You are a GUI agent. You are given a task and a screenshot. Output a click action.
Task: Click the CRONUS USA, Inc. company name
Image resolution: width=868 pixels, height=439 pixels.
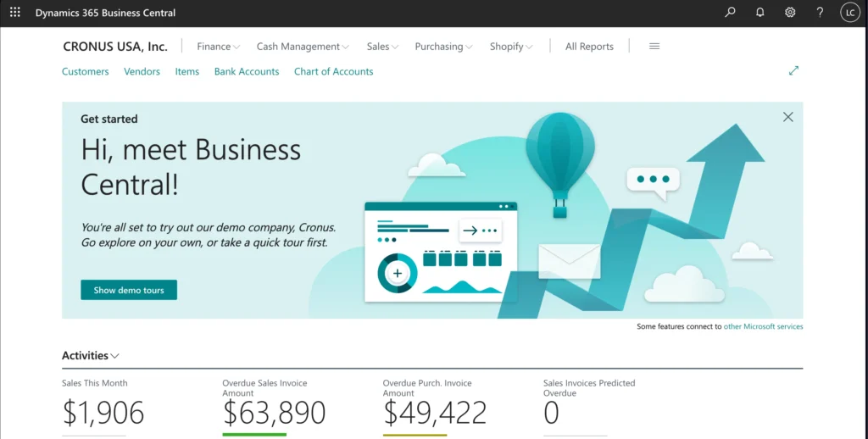(115, 47)
